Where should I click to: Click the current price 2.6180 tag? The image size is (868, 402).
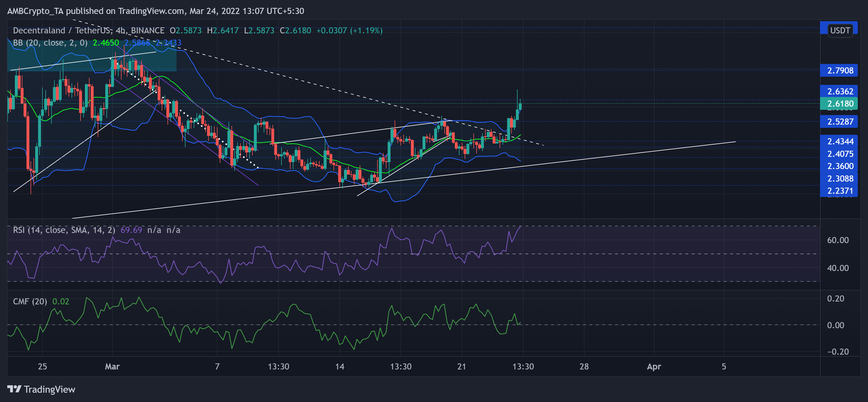coord(840,104)
